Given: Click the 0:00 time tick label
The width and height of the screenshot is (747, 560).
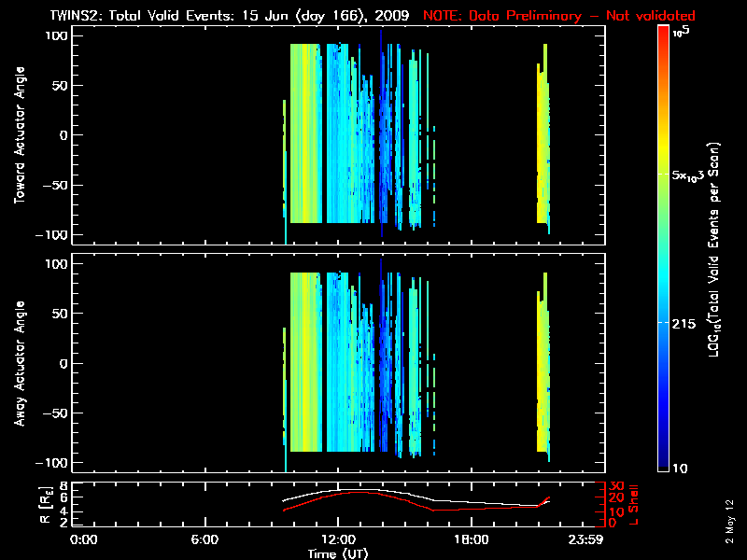Looking at the screenshot, I should [84, 539].
